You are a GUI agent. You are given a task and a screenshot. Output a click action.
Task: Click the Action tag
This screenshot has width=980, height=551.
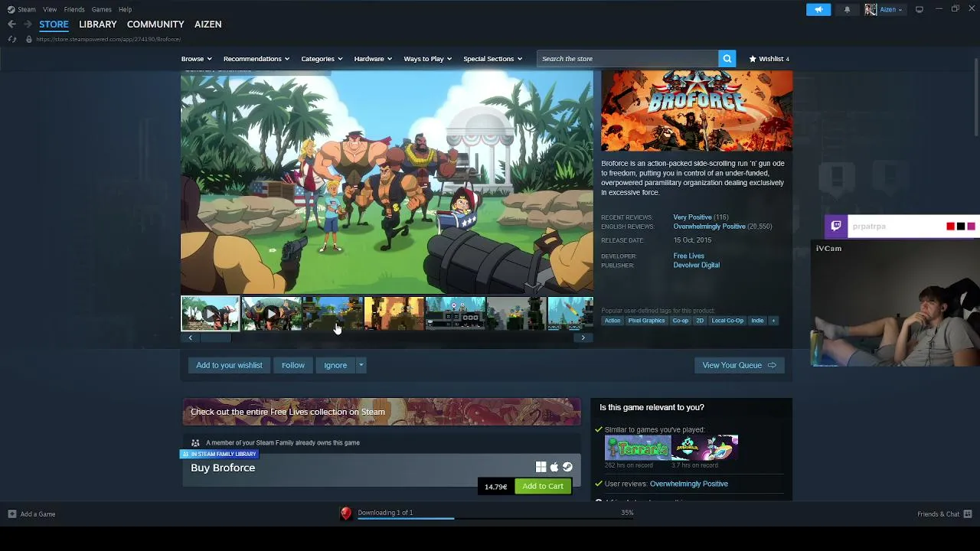tap(612, 321)
